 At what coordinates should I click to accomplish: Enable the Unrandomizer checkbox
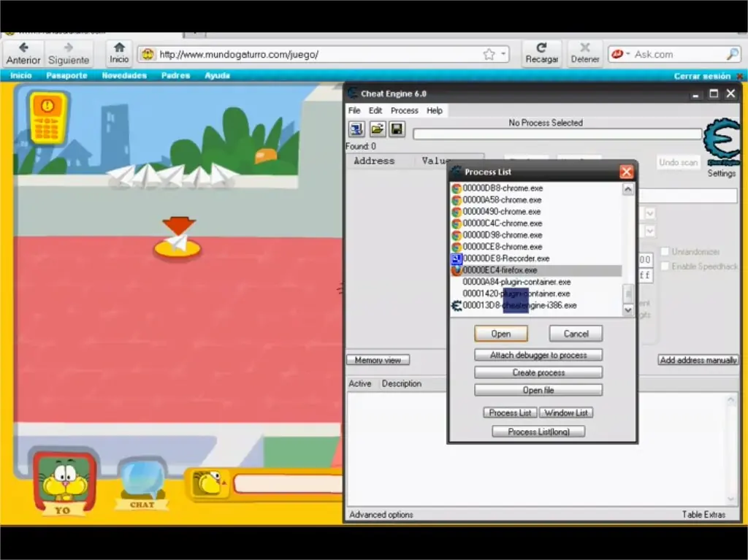pyautogui.click(x=665, y=251)
